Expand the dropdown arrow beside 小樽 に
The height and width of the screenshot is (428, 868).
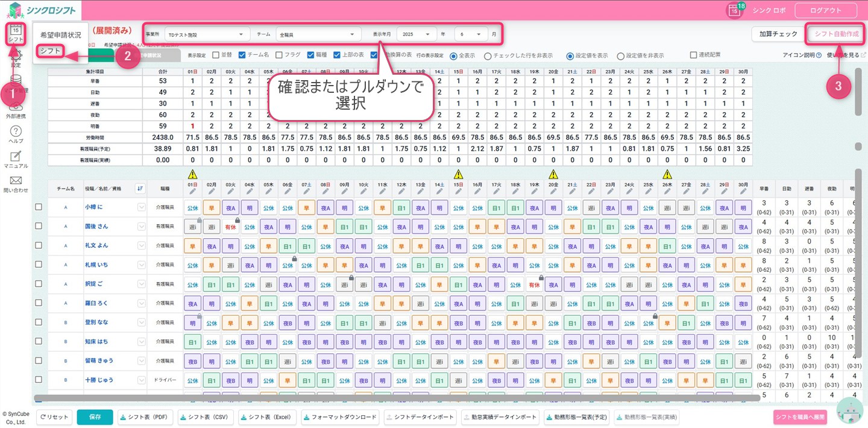click(x=142, y=207)
